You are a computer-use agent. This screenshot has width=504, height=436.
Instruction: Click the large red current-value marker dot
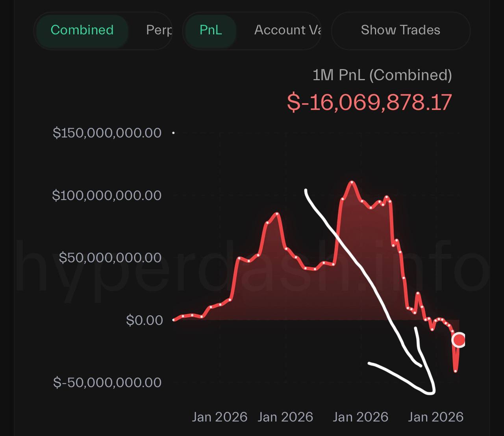click(x=459, y=340)
